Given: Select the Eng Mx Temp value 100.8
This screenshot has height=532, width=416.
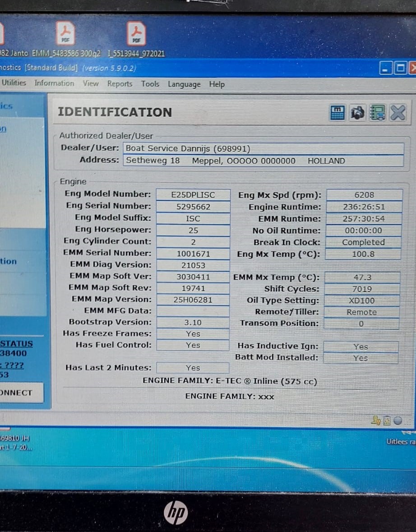Looking at the screenshot, I should (x=363, y=254).
